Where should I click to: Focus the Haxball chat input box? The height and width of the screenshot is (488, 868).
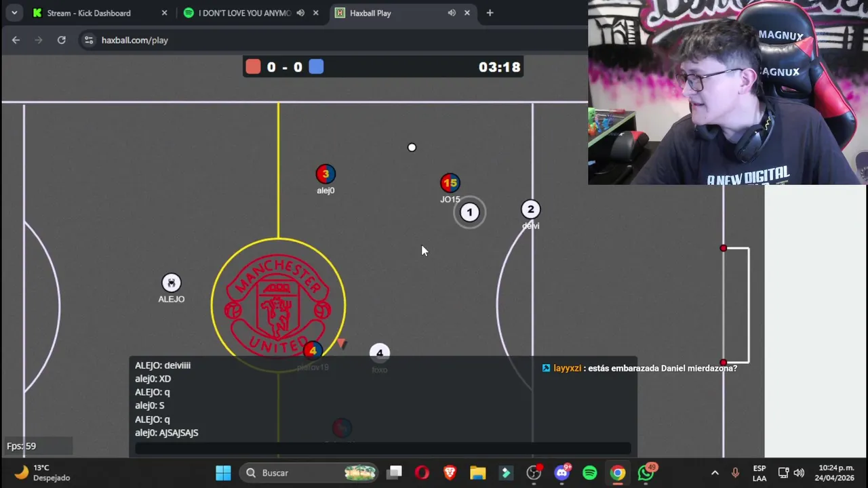tap(383, 448)
